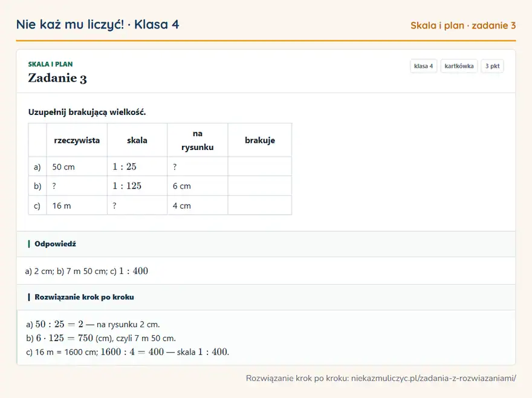Click the 'brakuje' column header
This screenshot has height=398, width=532.
260,140
